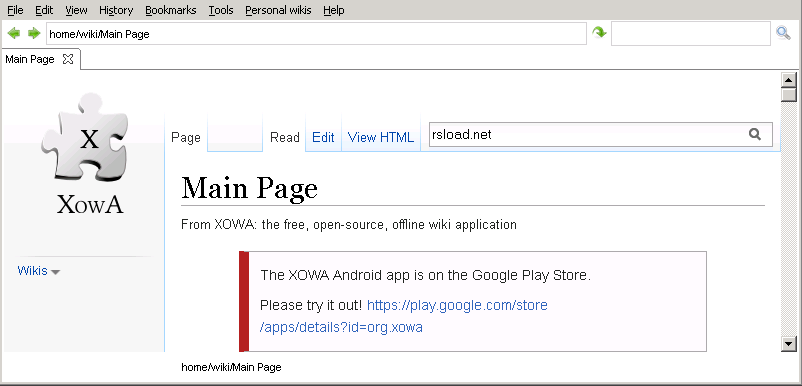Go back with the green left arrow
This screenshot has height=386, width=802.
(14, 34)
